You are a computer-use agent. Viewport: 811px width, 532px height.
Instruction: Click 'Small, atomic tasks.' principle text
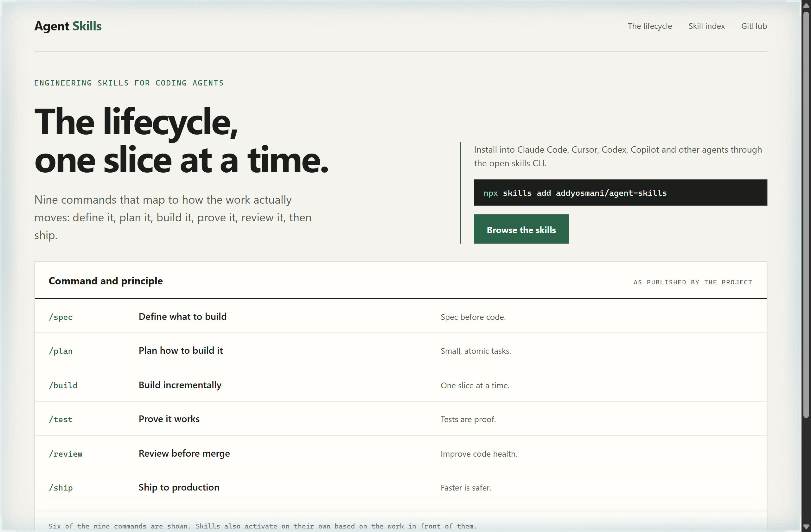coord(476,351)
